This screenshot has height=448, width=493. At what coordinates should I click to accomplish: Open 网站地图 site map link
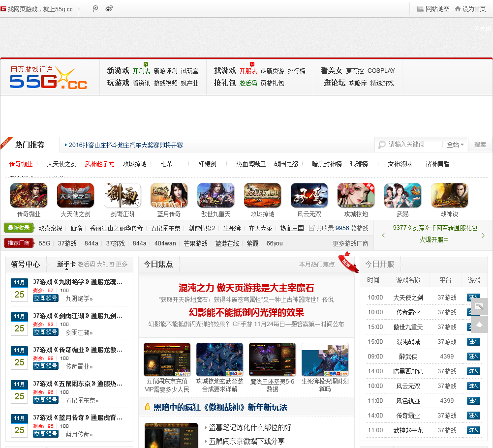pos(433,9)
